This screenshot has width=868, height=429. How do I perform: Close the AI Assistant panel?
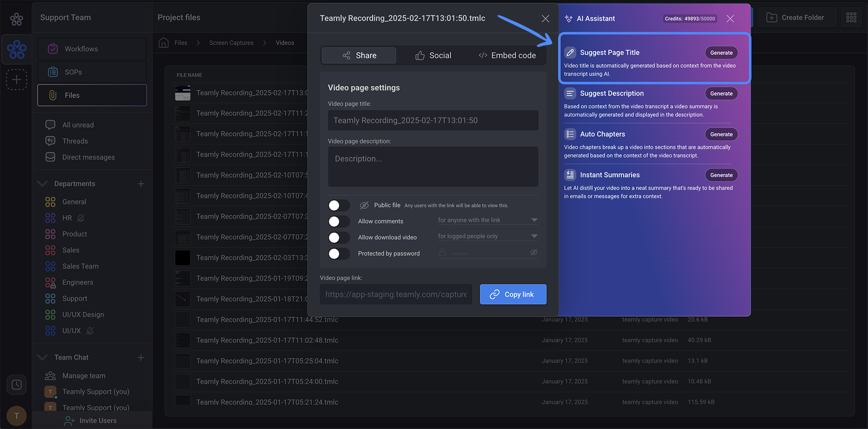[730, 19]
